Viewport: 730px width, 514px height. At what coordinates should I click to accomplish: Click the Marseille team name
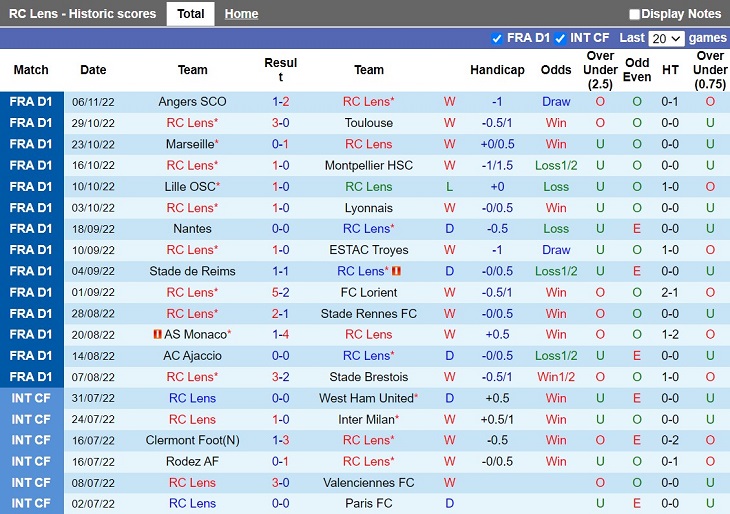[192, 144]
